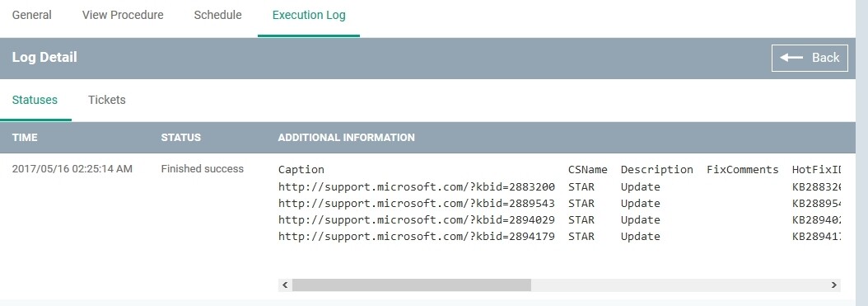Go back using the Back button
This screenshot has width=868, height=306.
[810, 58]
